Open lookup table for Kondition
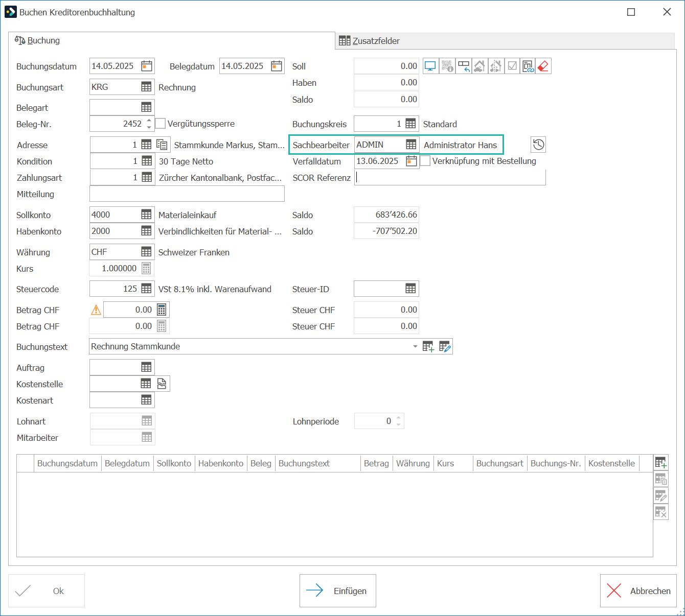 tap(147, 161)
